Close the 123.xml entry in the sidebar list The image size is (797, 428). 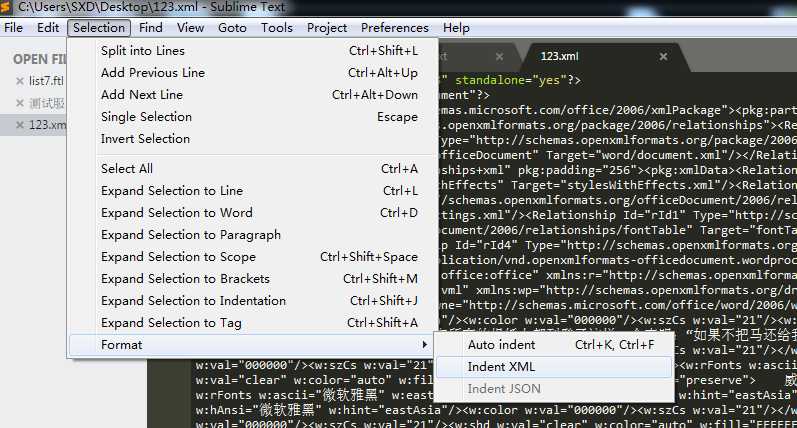pos(20,125)
